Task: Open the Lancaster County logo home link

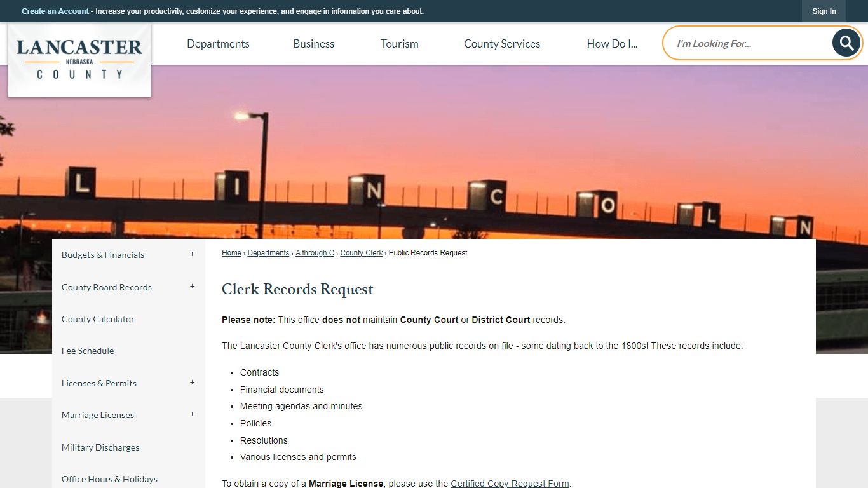Action: [x=79, y=60]
